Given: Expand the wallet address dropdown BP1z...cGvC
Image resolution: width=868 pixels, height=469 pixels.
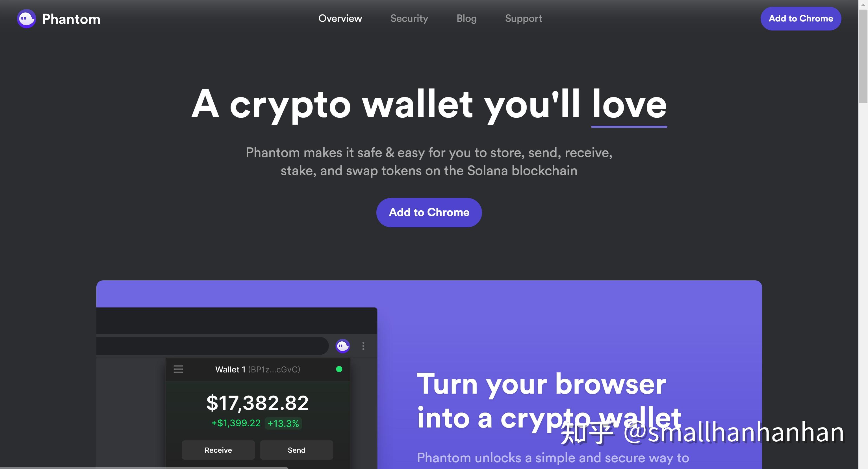Looking at the screenshot, I should 258,369.
